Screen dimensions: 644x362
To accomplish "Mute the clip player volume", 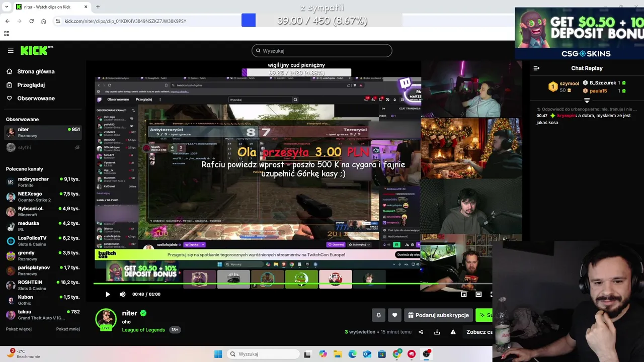I will [122, 294].
